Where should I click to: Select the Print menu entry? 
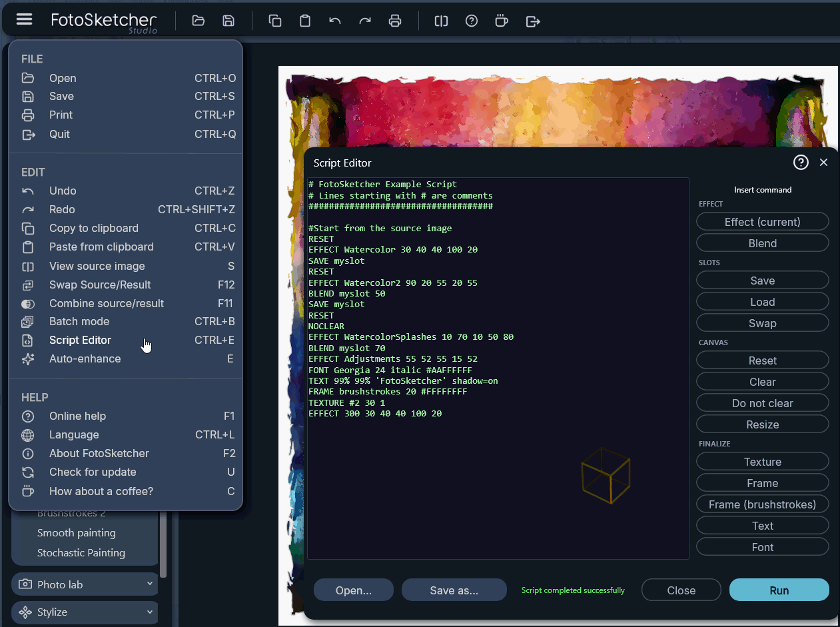[125, 115]
